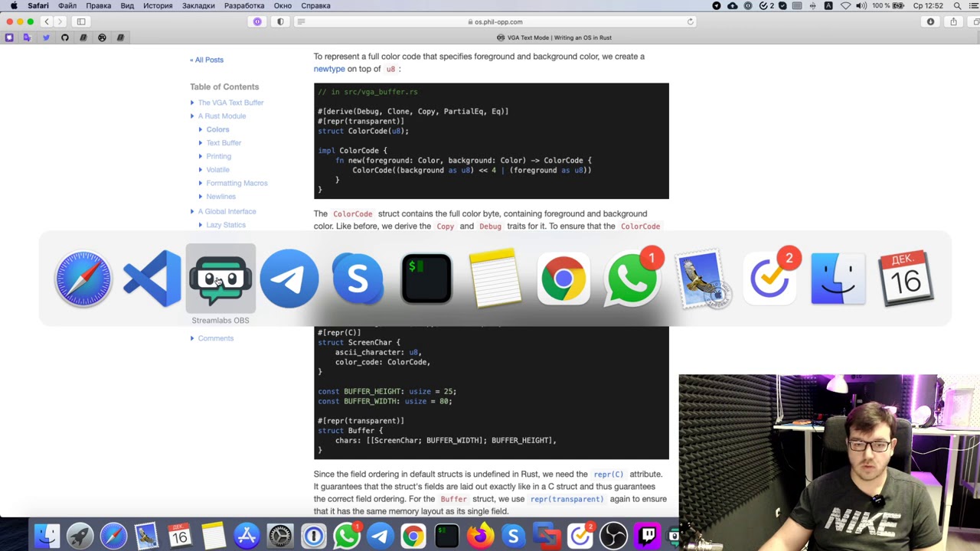
Task: Open Spotlight search in menu bar
Action: pos(957,5)
